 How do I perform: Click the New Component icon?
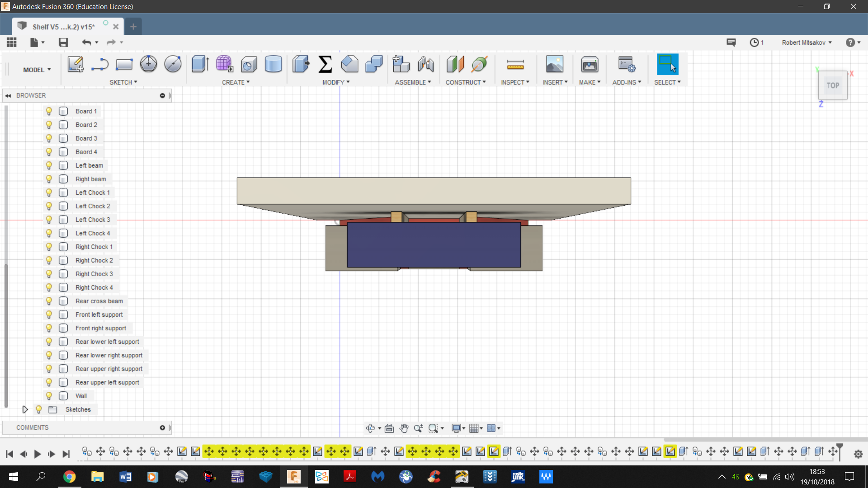coord(401,64)
